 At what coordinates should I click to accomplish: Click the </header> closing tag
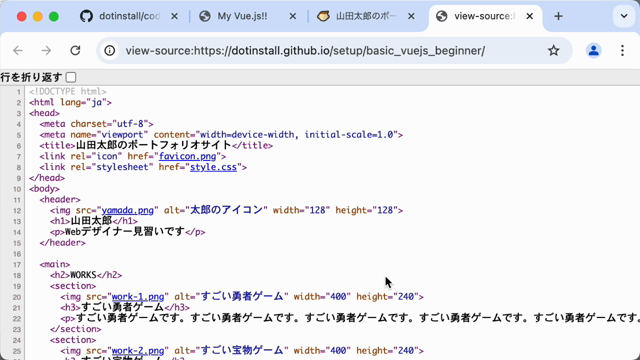[x=62, y=242]
